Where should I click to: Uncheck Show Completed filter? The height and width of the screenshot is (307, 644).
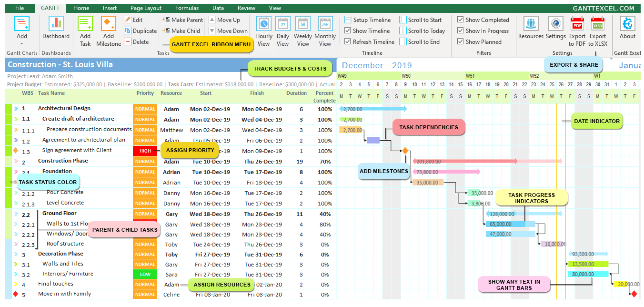(461, 20)
